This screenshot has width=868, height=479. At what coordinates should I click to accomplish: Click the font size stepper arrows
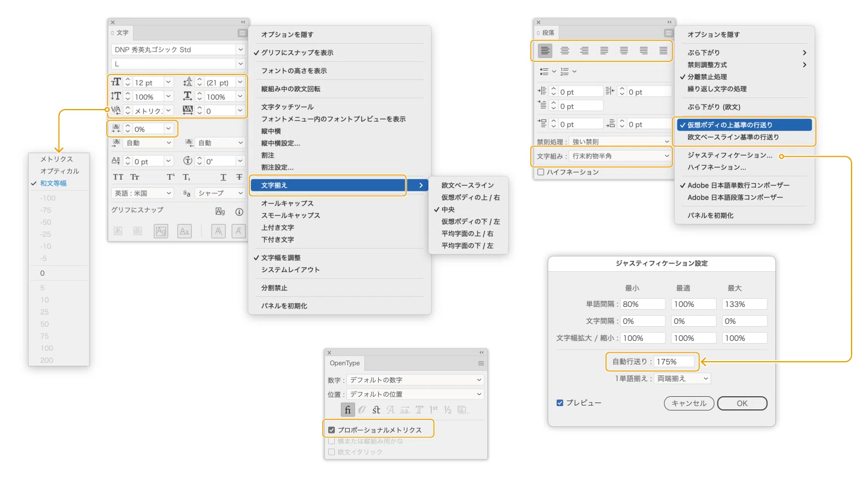tap(128, 82)
